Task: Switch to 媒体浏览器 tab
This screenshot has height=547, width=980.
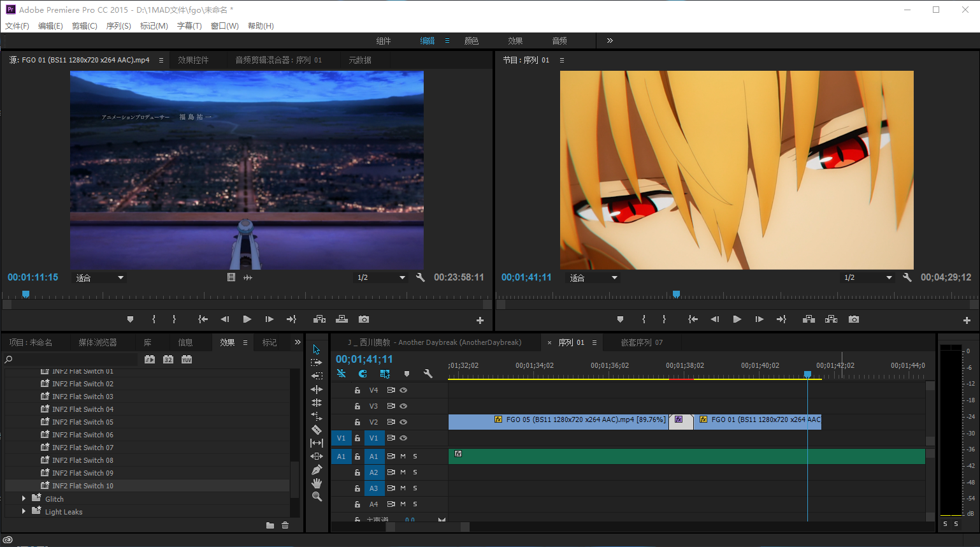Action: pos(97,342)
